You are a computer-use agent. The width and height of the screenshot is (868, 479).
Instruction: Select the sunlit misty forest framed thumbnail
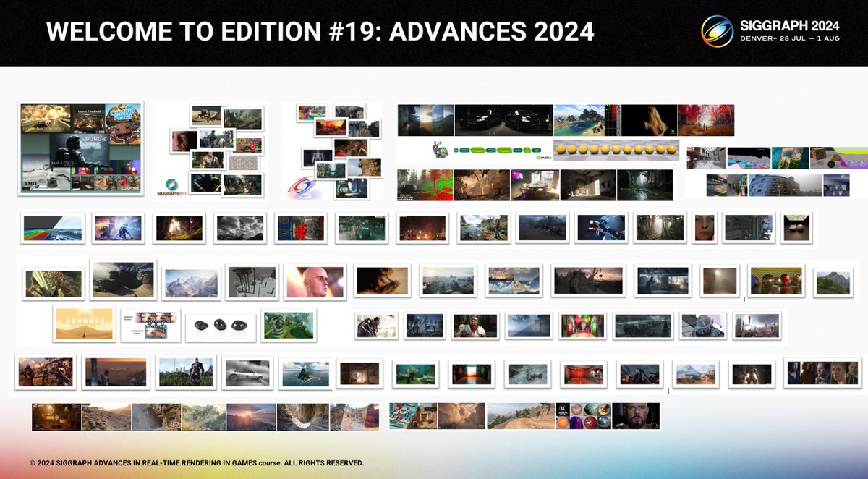[660, 228]
